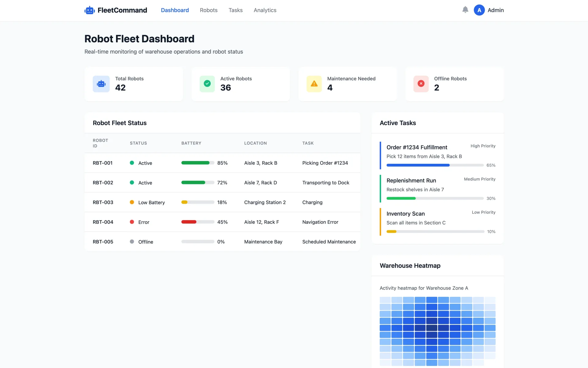The height and width of the screenshot is (368, 588).
Task: Click the Transporting to Dock cell
Action: pyautogui.click(x=326, y=182)
